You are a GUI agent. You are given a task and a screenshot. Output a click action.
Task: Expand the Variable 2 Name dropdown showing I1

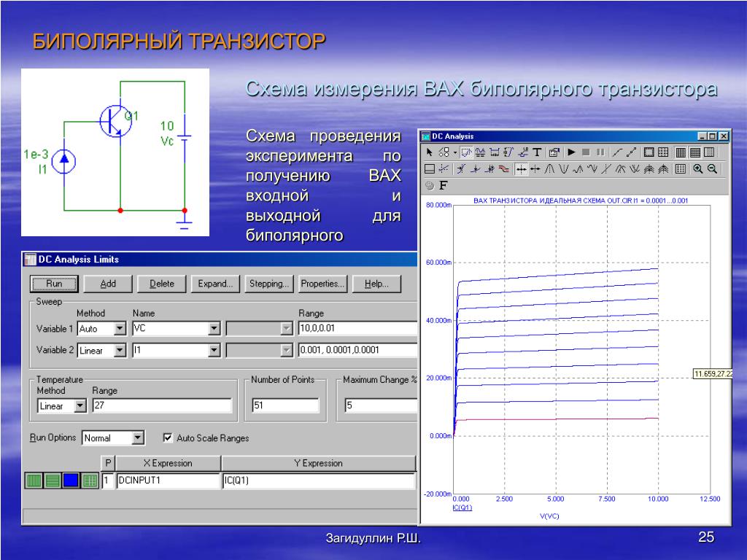[214, 351]
